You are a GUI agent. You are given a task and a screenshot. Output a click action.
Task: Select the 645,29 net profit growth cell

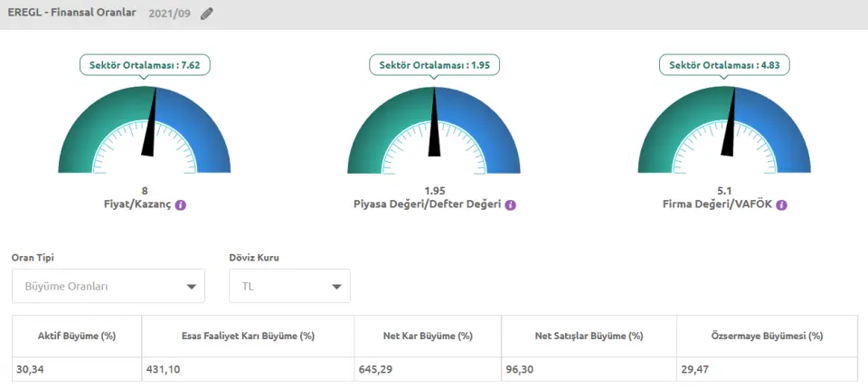pos(376,369)
